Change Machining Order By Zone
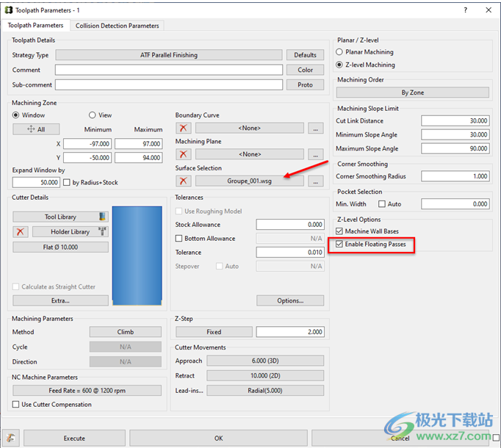This screenshot has width=501, height=448. pyautogui.click(x=413, y=93)
